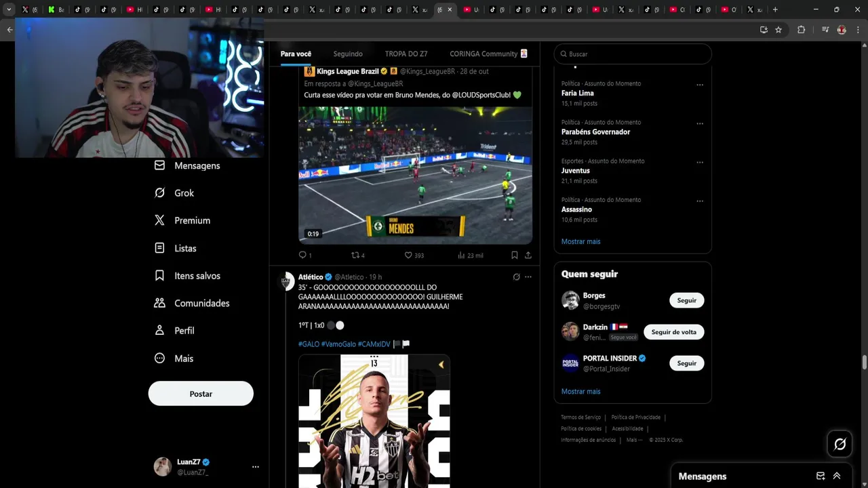Open a new browser tab
Image resolution: width=868 pixels, height=488 pixels.
click(x=775, y=9)
